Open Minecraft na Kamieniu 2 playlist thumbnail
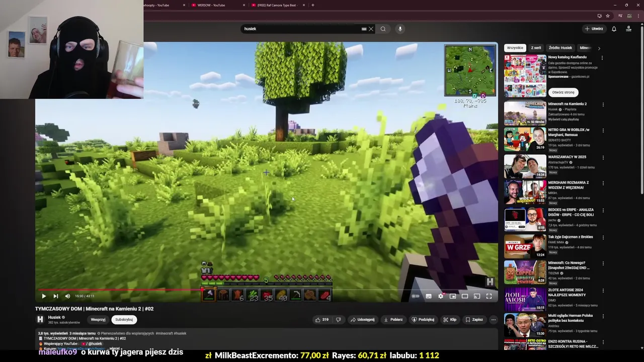 [525, 113]
